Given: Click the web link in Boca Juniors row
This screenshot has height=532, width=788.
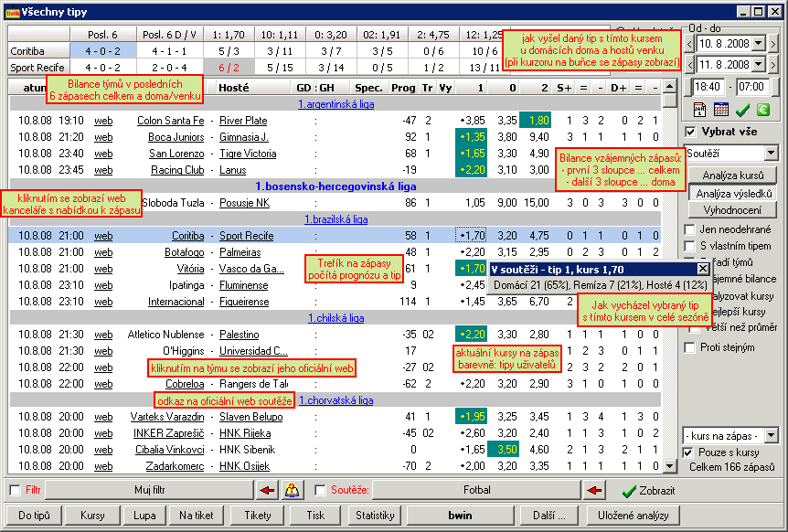Looking at the screenshot, I should click(x=103, y=137).
